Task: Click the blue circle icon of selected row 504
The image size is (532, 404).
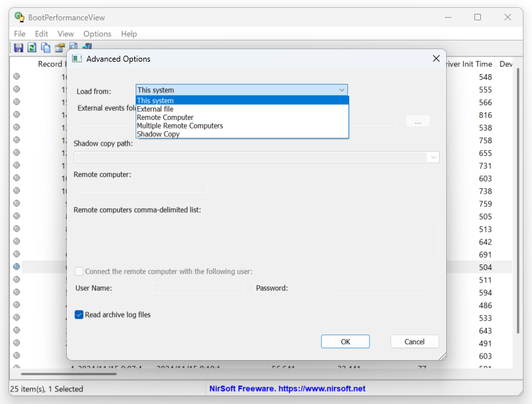Action: coord(16,267)
